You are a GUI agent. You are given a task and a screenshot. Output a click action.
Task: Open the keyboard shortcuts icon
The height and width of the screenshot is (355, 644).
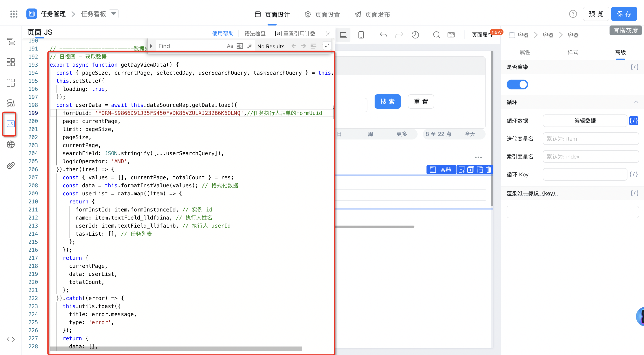(451, 35)
